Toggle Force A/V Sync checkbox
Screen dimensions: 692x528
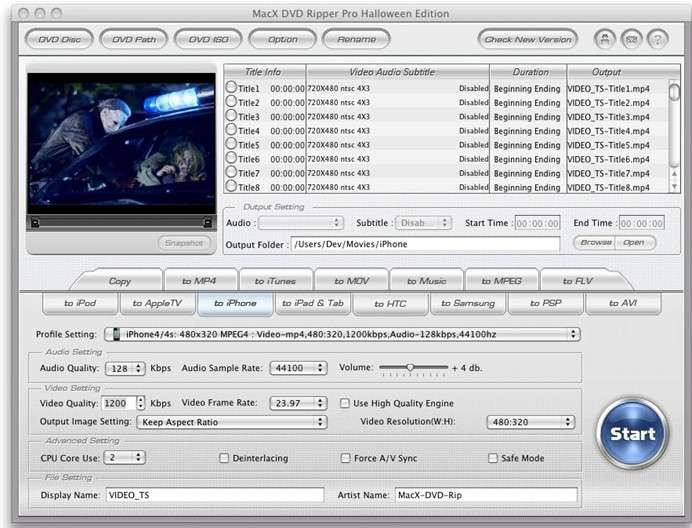pyautogui.click(x=346, y=458)
